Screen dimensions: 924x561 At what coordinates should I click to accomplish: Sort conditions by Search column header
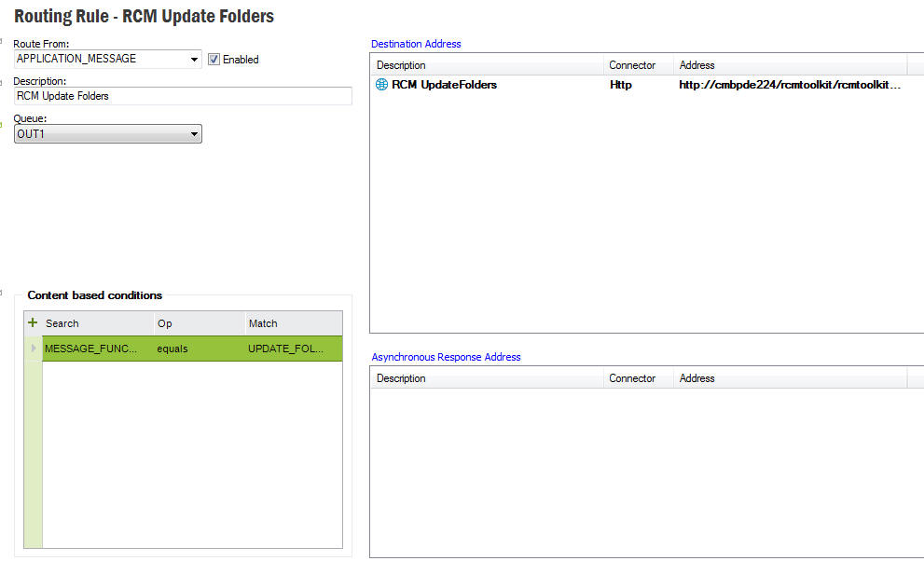[x=97, y=323]
